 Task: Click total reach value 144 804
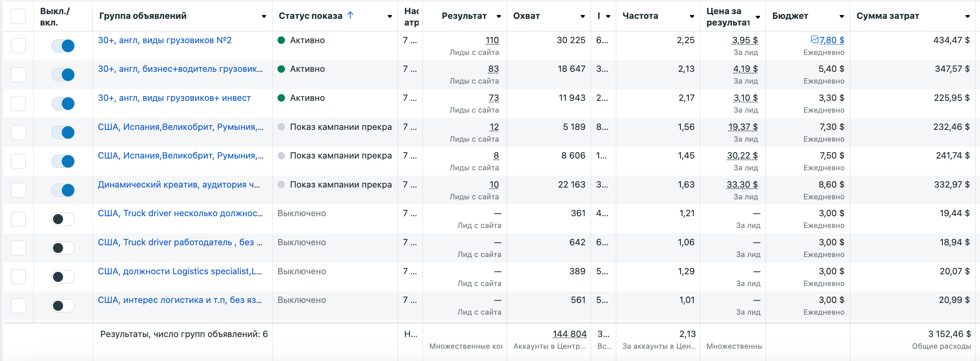569,334
